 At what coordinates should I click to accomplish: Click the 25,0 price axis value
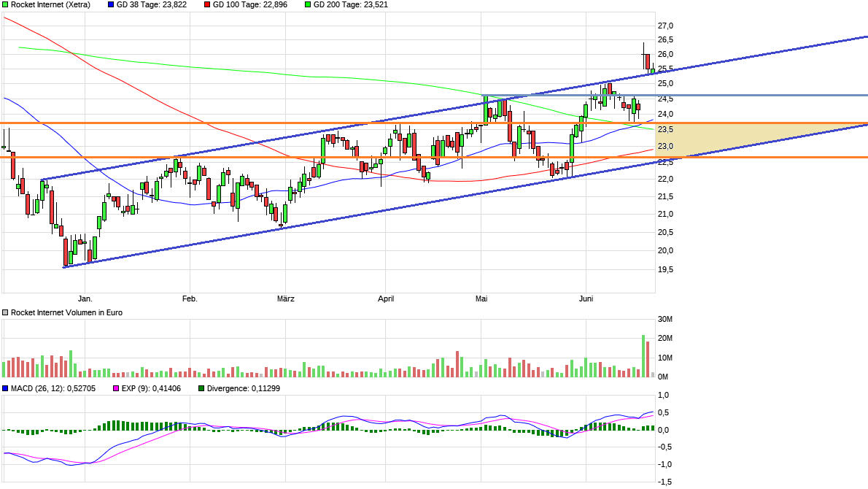pyautogui.click(x=665, y=84)
